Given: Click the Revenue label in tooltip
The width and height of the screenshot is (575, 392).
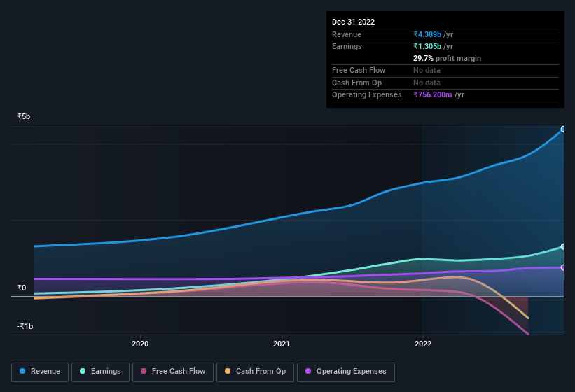Looking at the screenshot, I should click(347, 34).
